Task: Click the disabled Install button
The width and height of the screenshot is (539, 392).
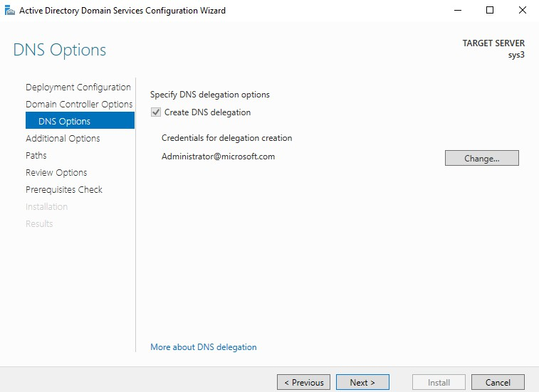Action: coord(439,382)
